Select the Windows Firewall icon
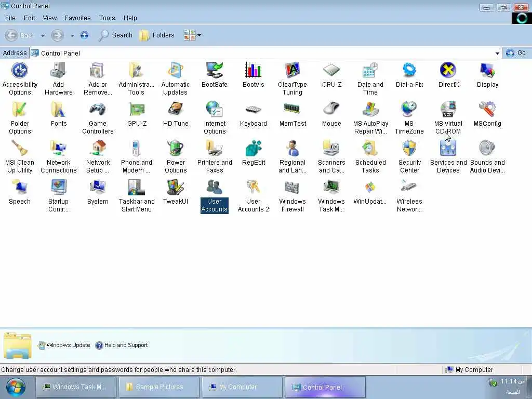This screenshot has height=399, width=532. click(292, 187)
